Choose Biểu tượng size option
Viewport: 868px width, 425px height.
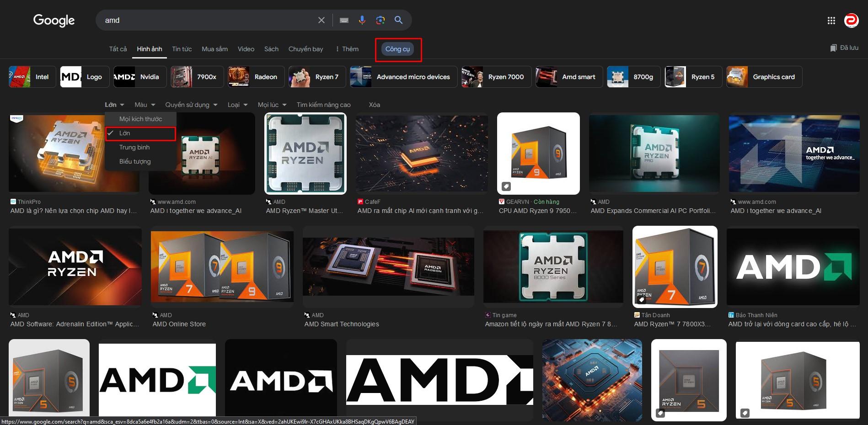pyautogui.click(x=140, y=161)
